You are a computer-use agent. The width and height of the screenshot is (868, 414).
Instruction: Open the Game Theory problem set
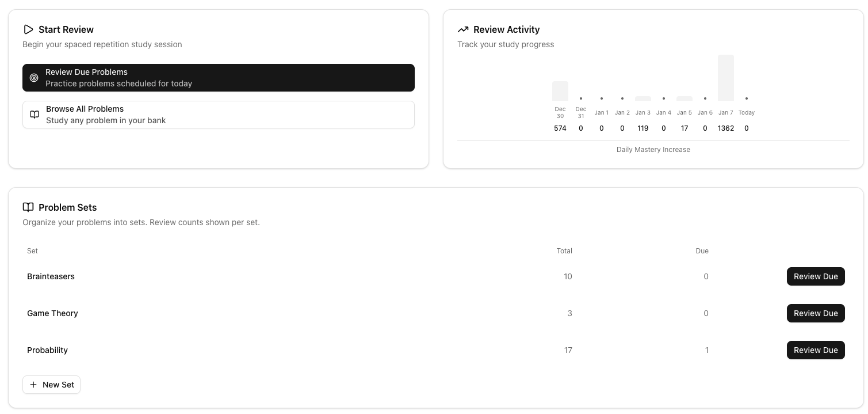click(x=52, y=313)
